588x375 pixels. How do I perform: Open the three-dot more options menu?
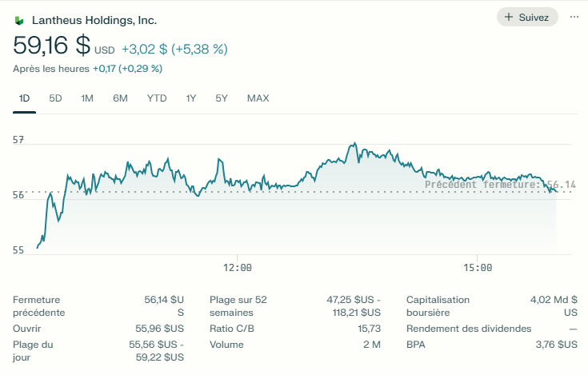click(574, 17)
